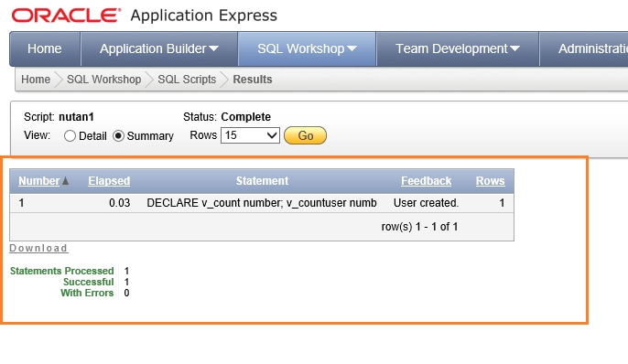Sort by the Rows column header

click(491, 181)
